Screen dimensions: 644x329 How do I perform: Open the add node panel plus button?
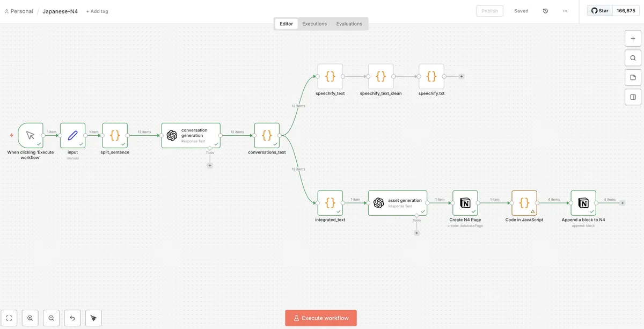pos(633,39)
